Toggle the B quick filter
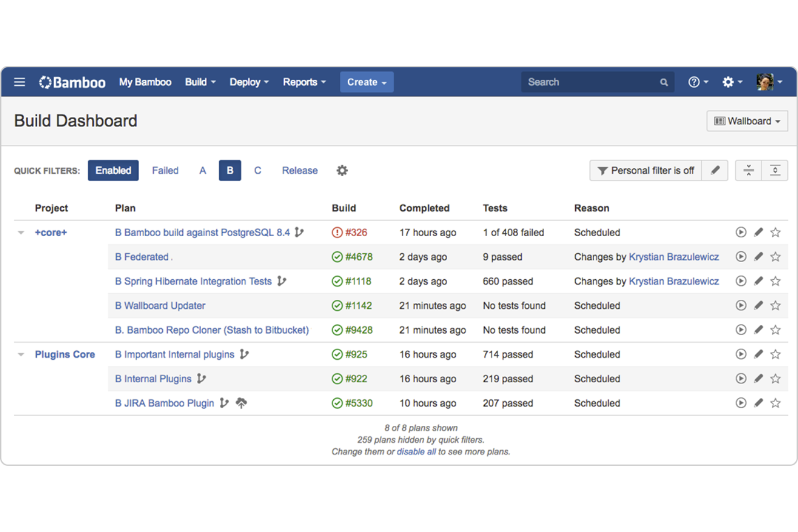 pos(230,170)
